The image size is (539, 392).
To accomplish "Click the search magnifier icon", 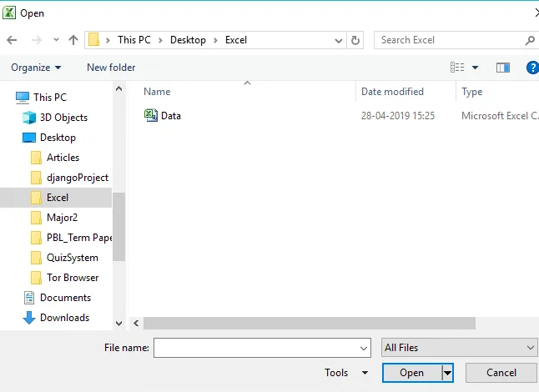I will (530, 41).
